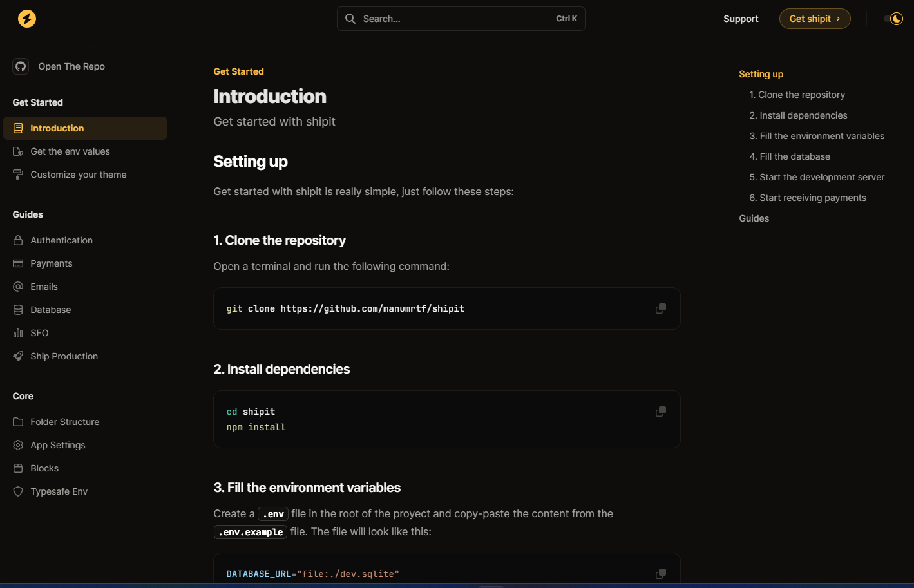Open Get the env values page
The height and width of the screenshot is (588, 914).
click(x=70, y=151)
